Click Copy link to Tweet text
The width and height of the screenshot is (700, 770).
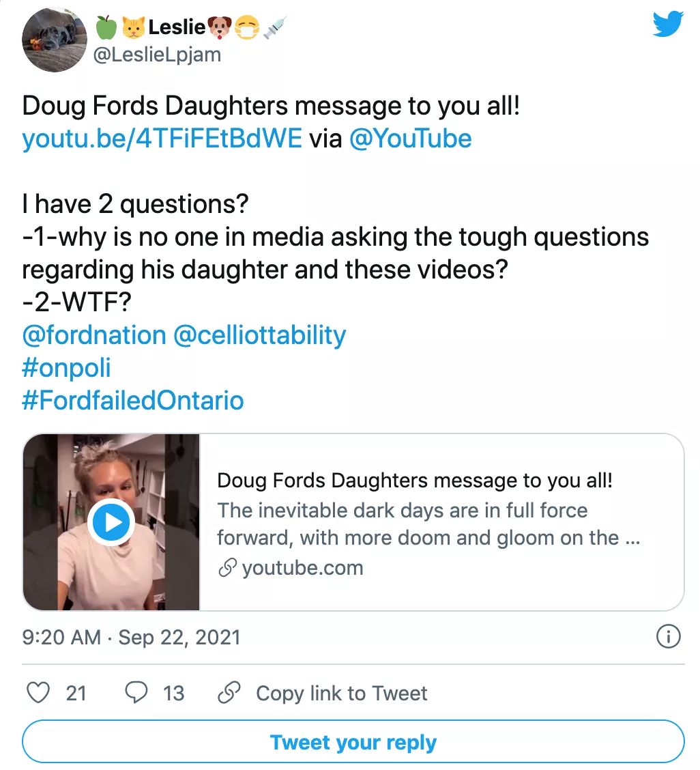point(341,693)
